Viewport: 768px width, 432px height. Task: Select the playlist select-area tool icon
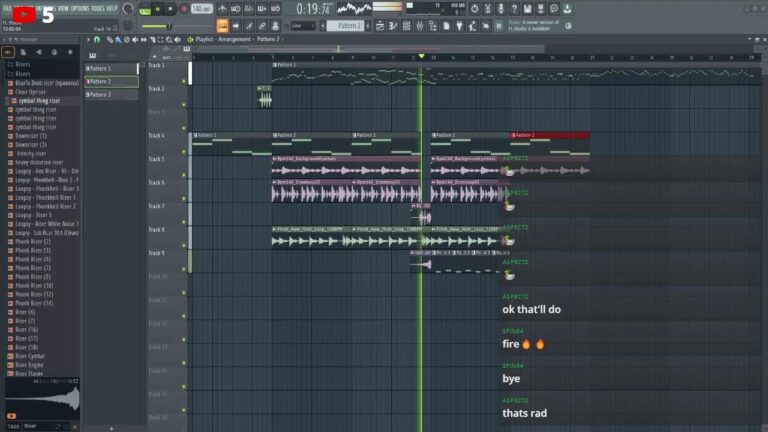tap(160, 40)
